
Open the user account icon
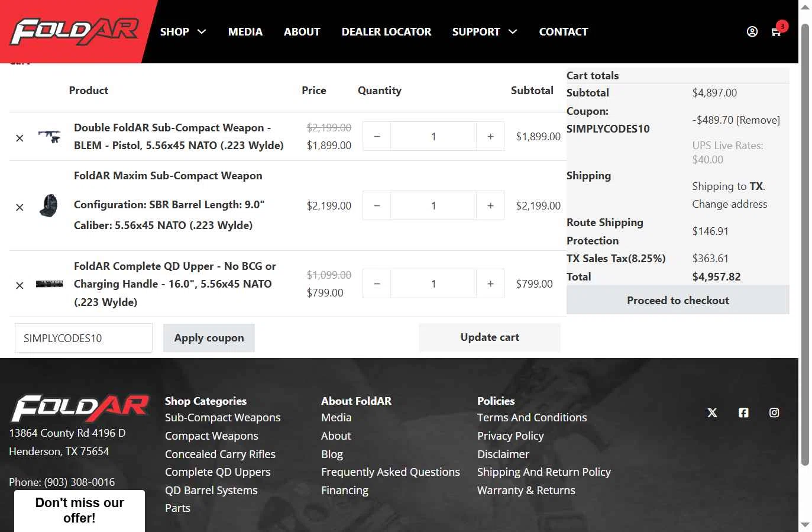752,31
